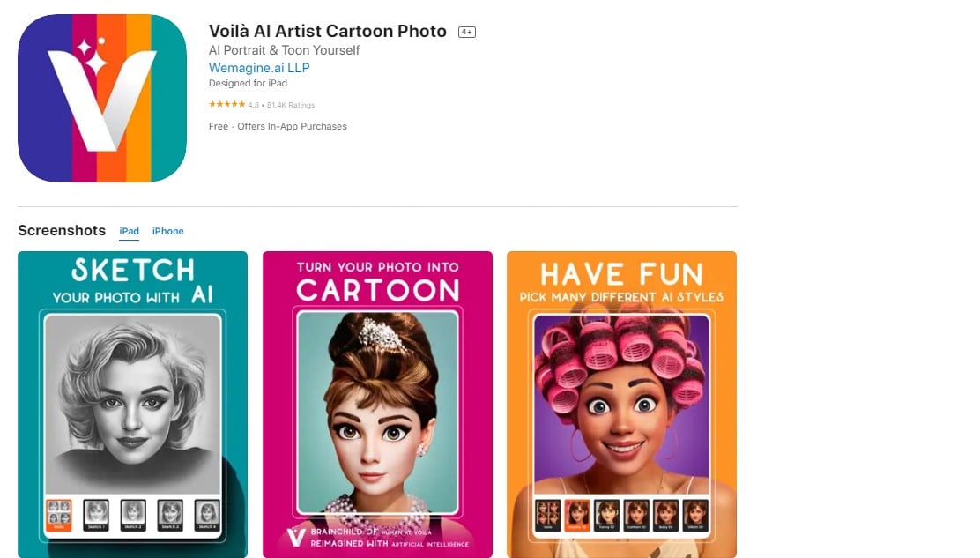Click the five-star rating stars

(x=226, y=105)
